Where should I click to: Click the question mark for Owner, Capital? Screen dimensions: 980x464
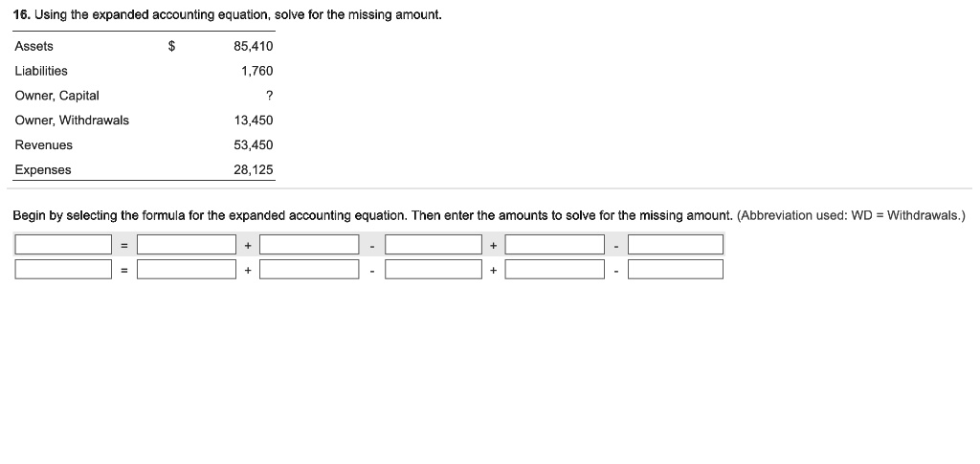pyautogui.click(x=269, y=96)
